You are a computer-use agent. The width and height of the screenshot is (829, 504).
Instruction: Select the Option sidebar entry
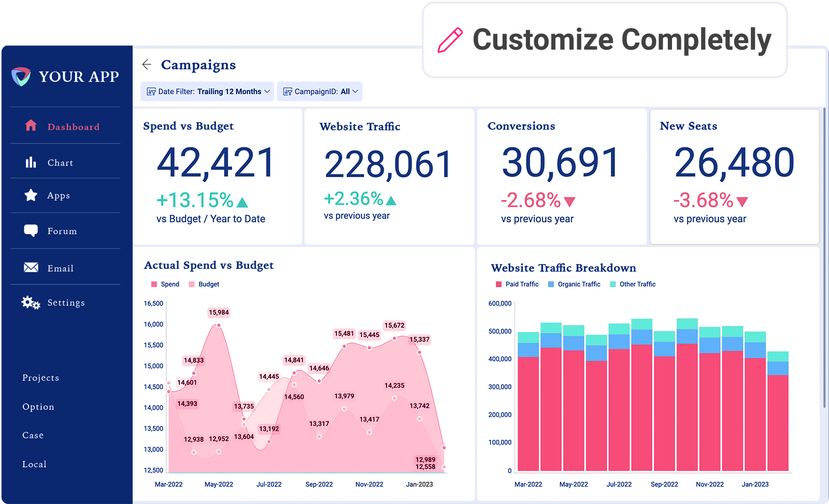(38, 407)
